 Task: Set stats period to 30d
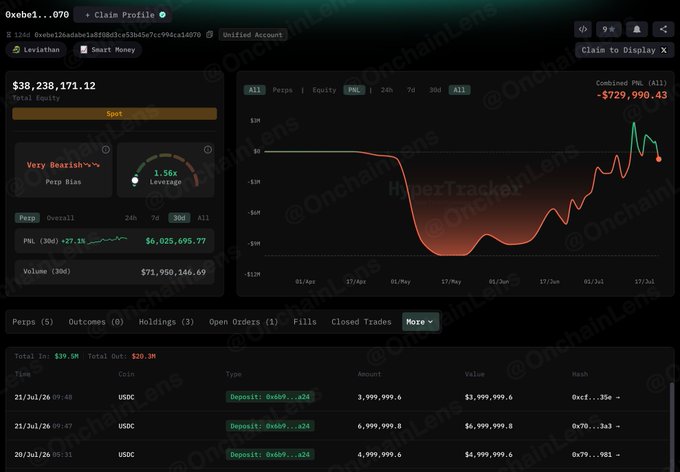[179, 218]
